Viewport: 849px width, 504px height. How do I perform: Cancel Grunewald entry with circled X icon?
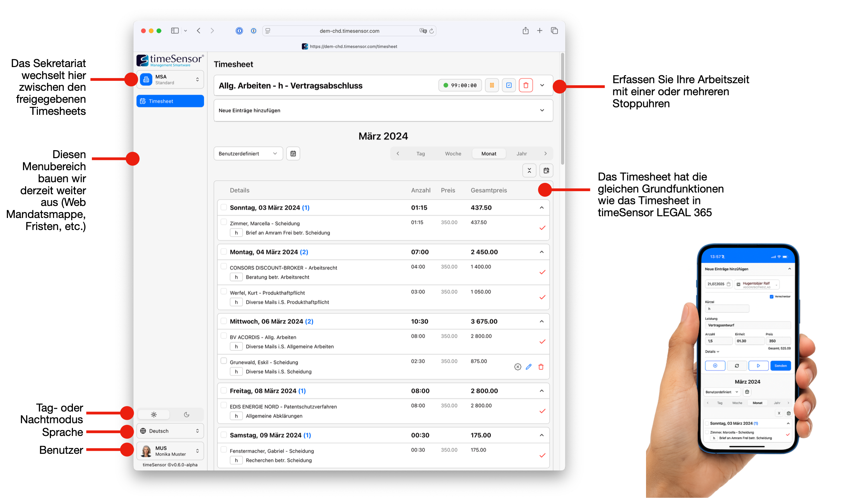pos(518,367)
